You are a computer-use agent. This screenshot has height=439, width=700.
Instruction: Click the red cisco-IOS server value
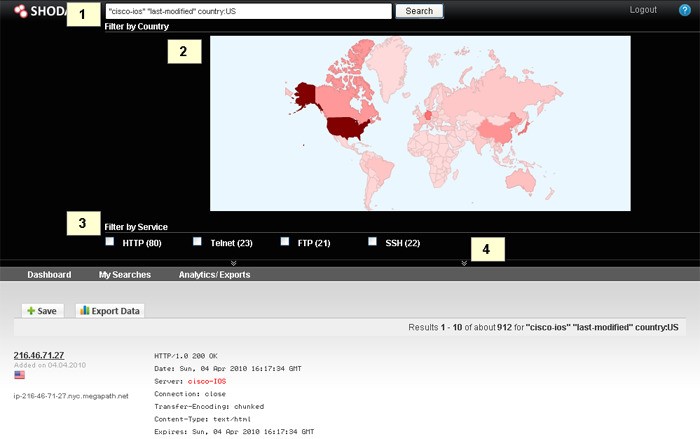(207, 381)
